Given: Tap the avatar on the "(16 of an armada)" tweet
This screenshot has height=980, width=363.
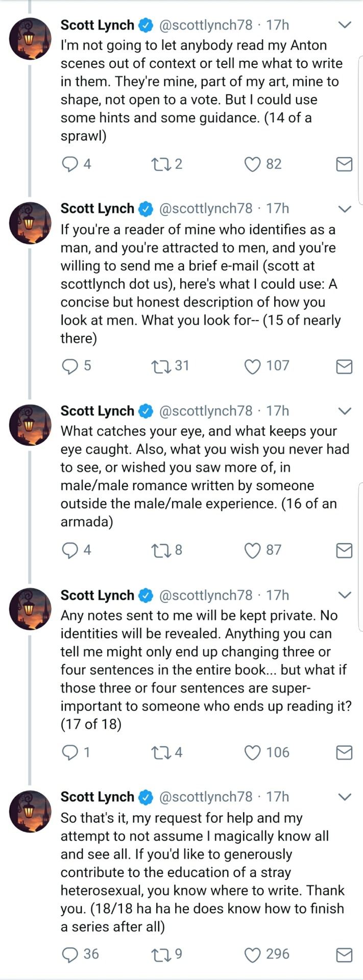Looking at the screenshot, I should [x=30, y=425].
